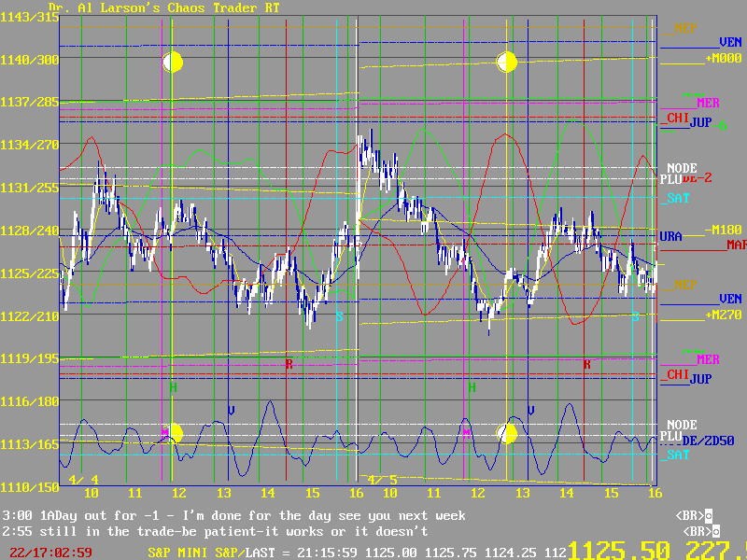The width and height of the screenshot is (747, 560).
Task: Select the cyan S marker in the 4/5 session
Action: click(635, 316)
